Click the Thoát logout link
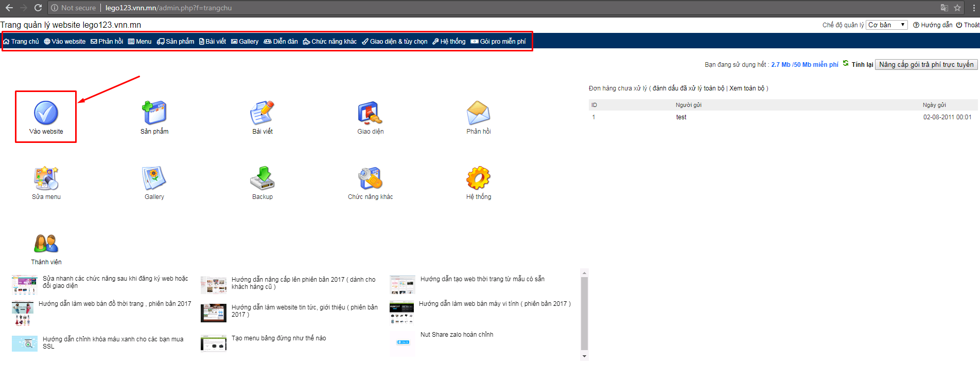The width and height of the screenshot is (980, 383). [x=968, y=25]
